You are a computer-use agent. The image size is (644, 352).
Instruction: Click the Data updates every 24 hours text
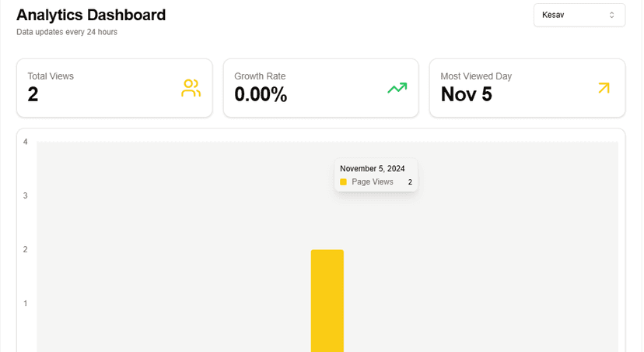67,32
